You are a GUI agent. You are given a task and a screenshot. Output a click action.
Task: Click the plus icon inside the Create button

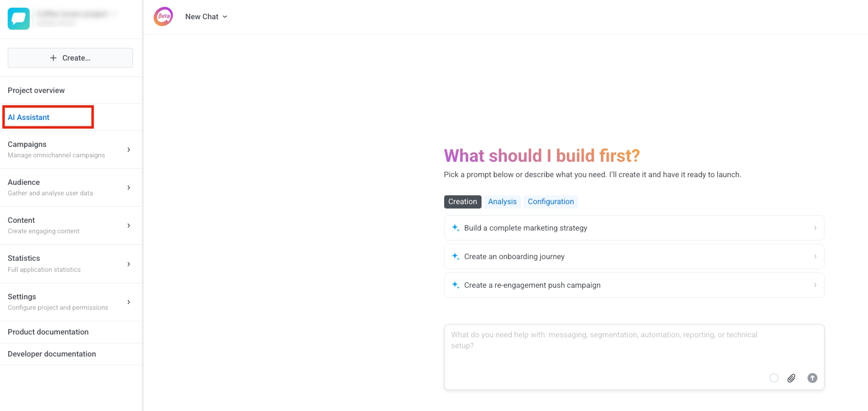[x=53, y=57]
